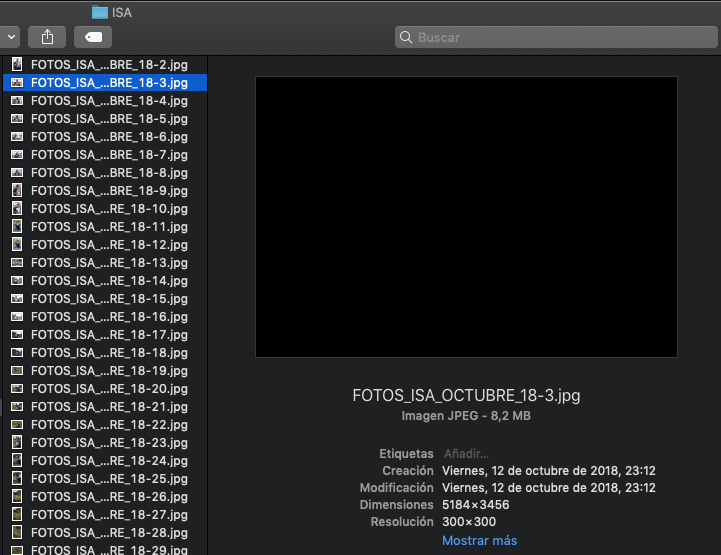Click the Share toolbar icon
Image resolution: width=721 pixels, height=555 pixels.
(47, 37)
